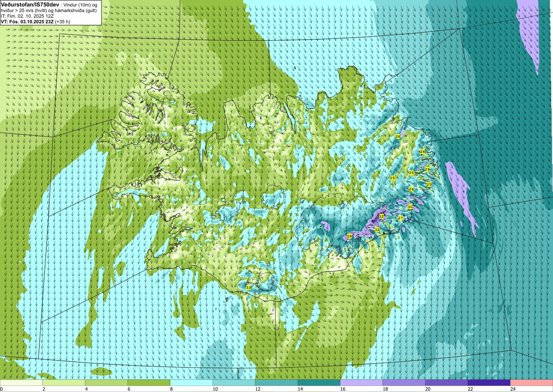Click the (+35 h) forecast offset text
Viewport: 553px width, 392px height.
[x=62, y=22]
